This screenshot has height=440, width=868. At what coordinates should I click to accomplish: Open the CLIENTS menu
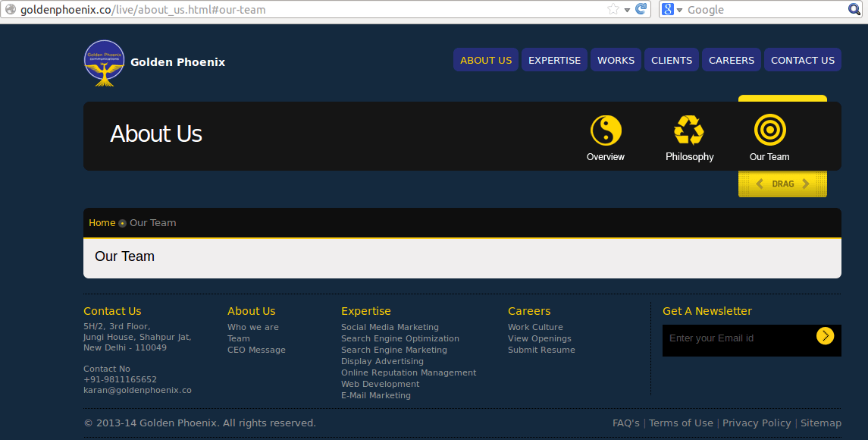click(672, 60)
